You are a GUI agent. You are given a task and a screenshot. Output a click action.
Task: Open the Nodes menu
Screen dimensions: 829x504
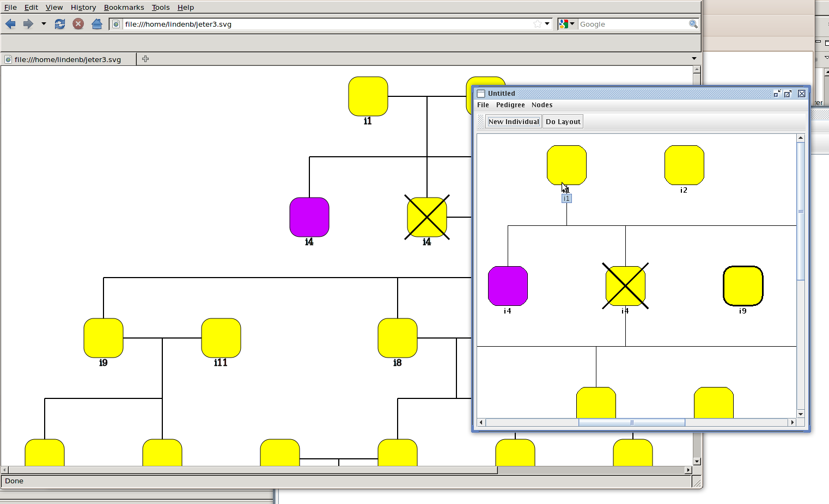pos(541,105)
